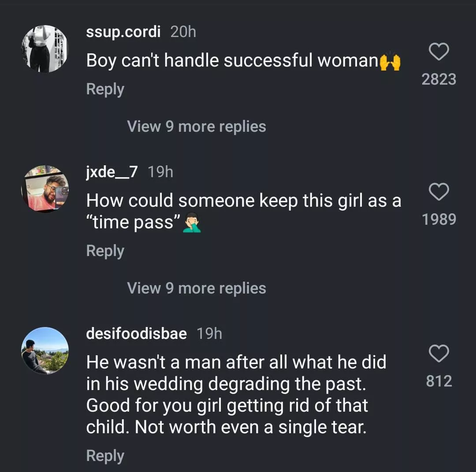Like ssup.cordi's comment with the heart

[x=439, y=52]
